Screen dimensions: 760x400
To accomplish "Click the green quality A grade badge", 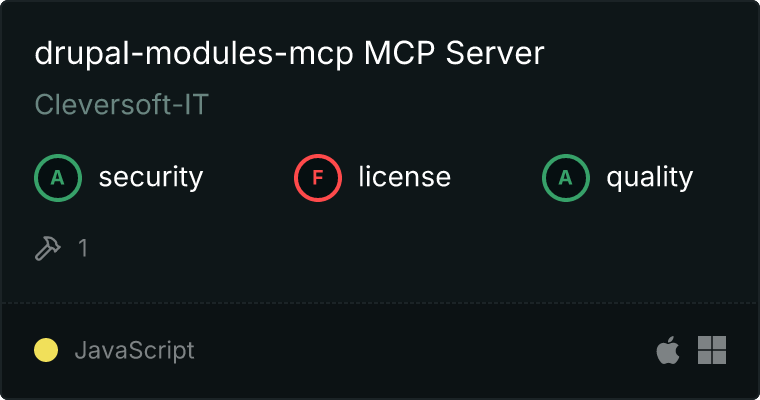I will (x=566, y=178).
